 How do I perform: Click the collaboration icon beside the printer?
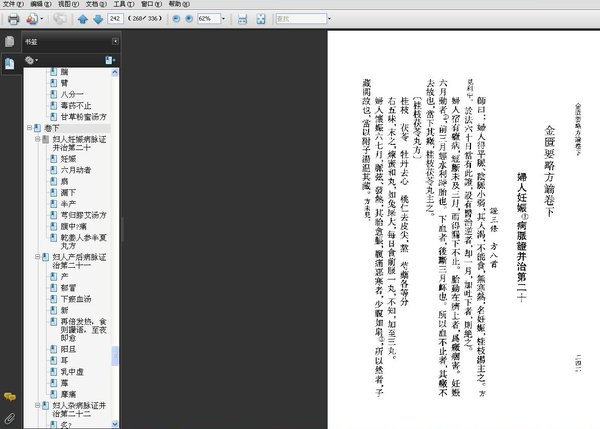click(32, 19)
